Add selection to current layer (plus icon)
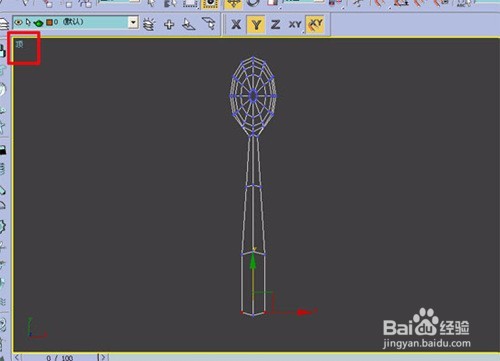This screenshot has width=500, height=361. click(x=169, y=24)
